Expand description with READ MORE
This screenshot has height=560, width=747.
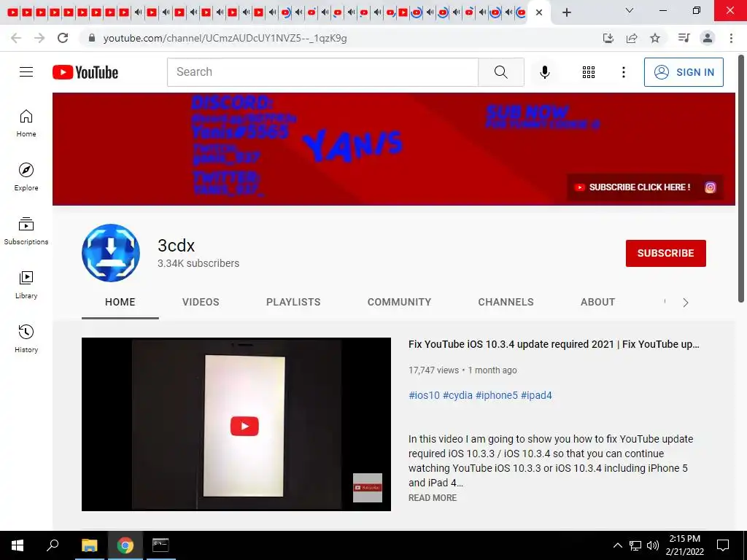point(433,497)
